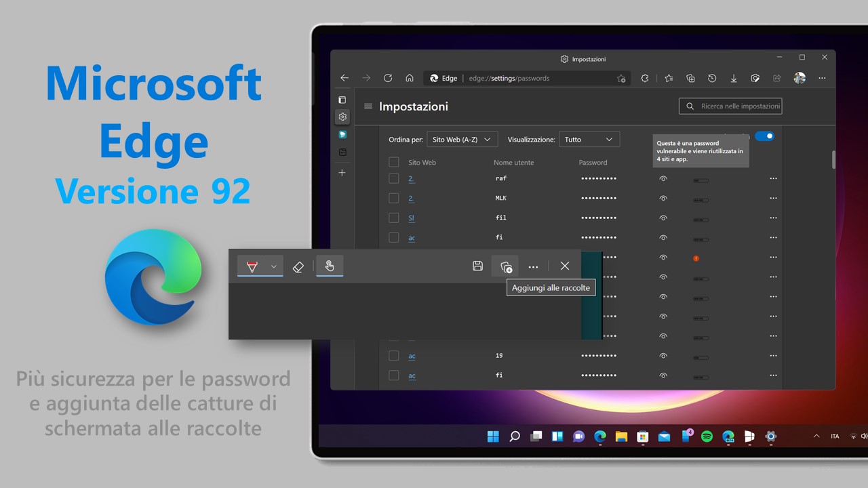
Task: Open the Home page icon in Edge
Action: coord(410,78)
